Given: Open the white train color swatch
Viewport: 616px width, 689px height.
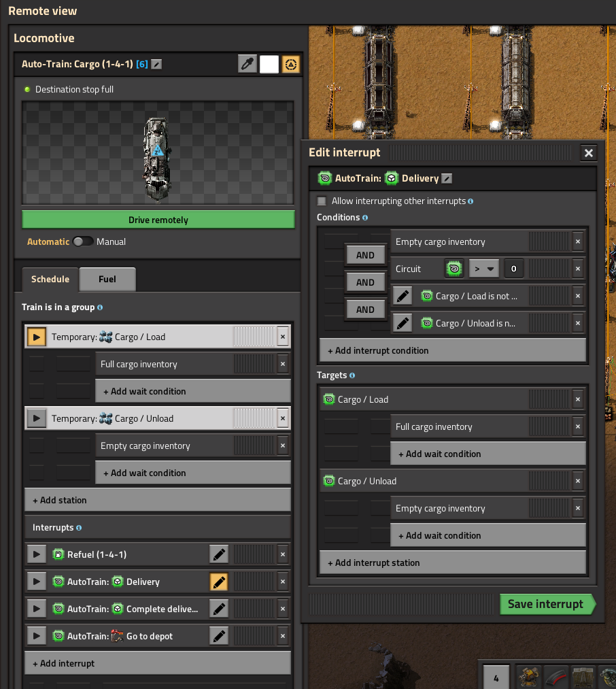Looking at the screenshot, I should click(x=269, y=65).
